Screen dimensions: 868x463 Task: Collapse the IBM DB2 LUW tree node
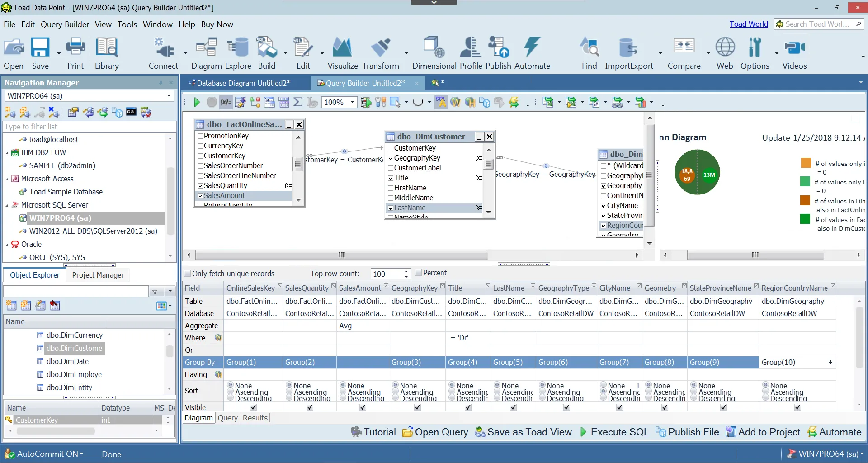point(7,153)
